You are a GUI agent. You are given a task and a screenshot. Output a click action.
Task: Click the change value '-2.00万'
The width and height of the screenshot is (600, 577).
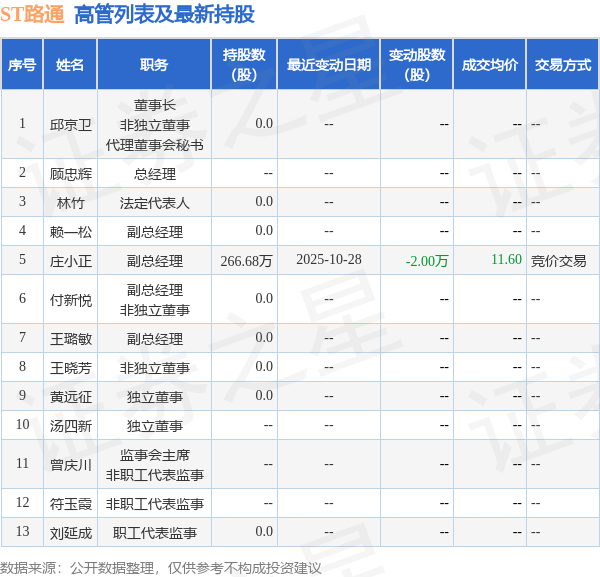[x=427, y=261]
